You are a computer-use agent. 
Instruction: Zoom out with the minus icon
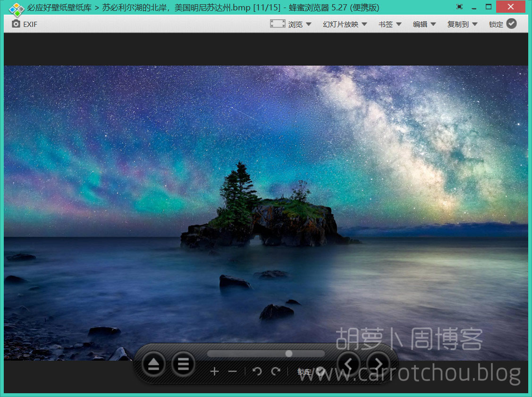click(x=232, y=372)
